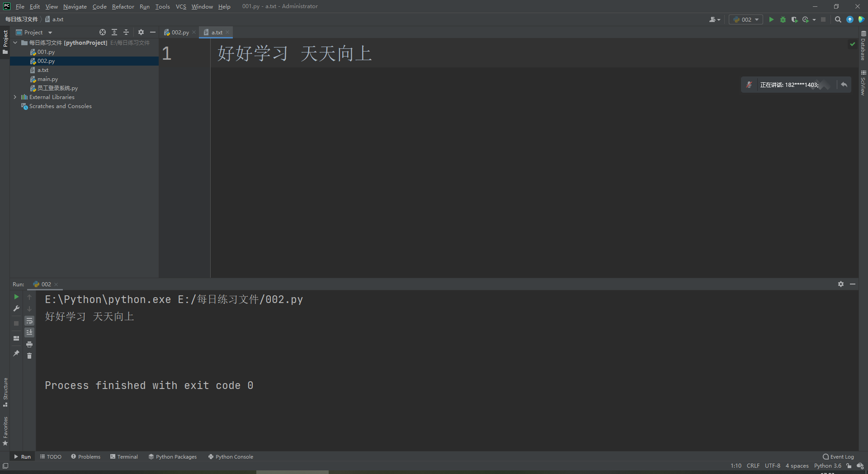The height and width of the screenshot is (474, 868).
Task: Open the Project view switcher dropdown
Action: point(50,32)
